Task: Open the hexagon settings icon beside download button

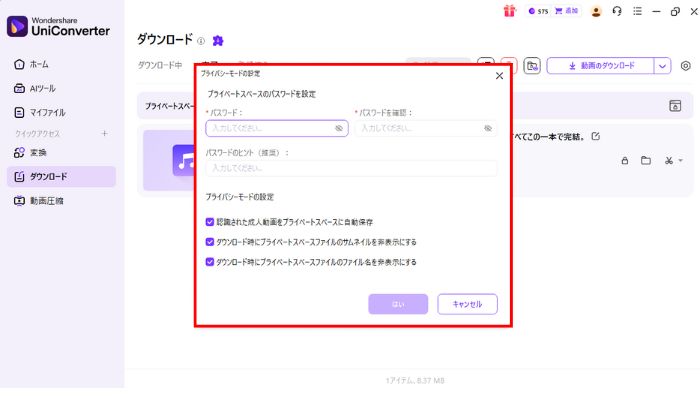Action: [x=685, y=65]
